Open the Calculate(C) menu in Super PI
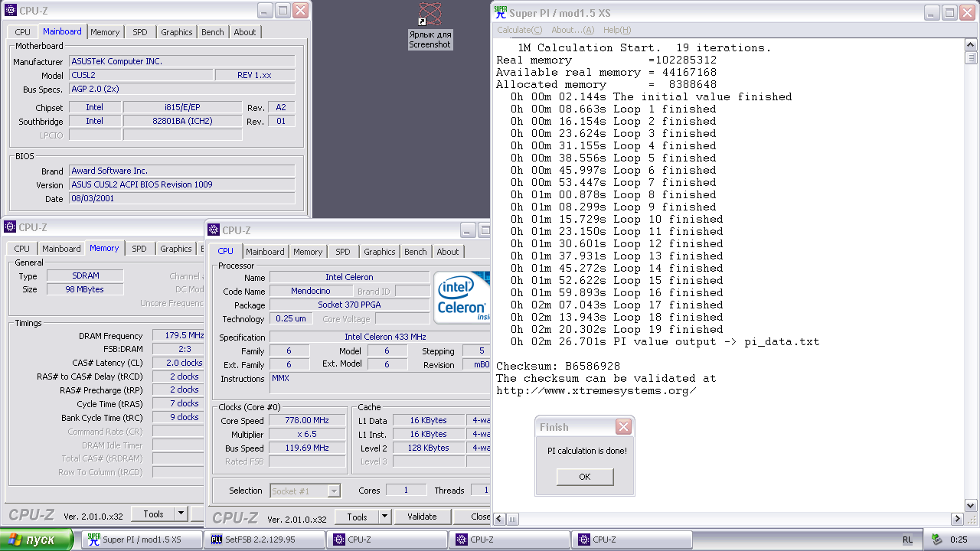 tap(519, 30)
